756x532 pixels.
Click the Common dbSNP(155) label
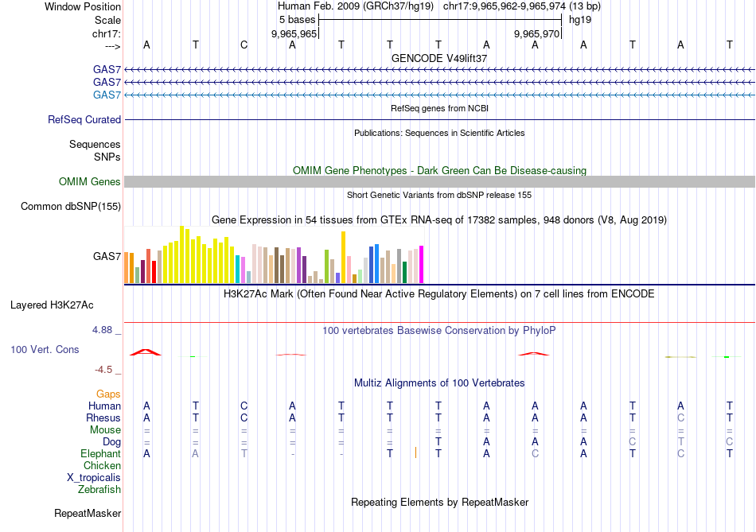point(71,206)
